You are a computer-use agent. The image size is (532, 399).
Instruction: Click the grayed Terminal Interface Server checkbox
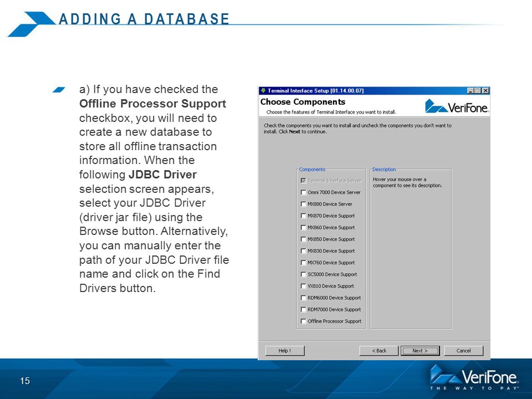tap(303, 181)
